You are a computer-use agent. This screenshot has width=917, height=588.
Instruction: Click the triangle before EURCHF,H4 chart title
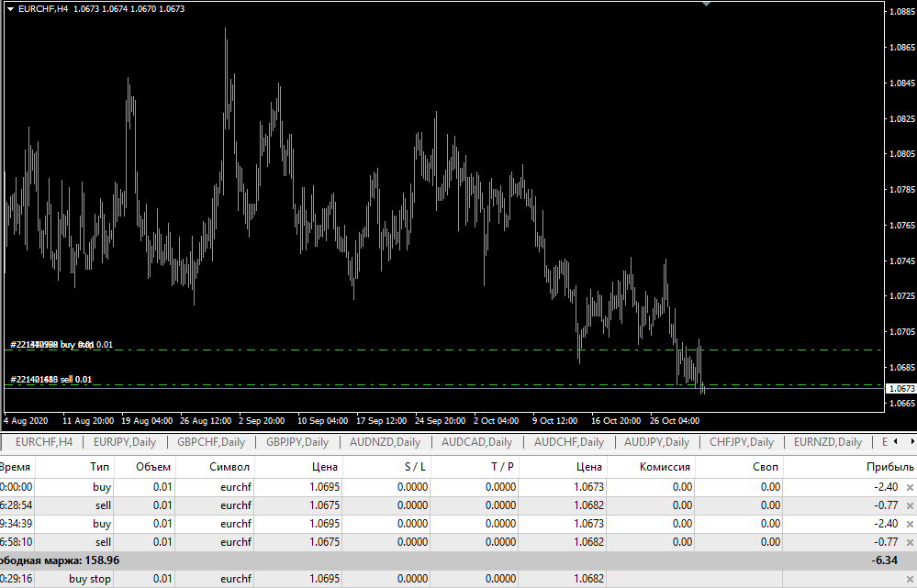click(10, 8)
